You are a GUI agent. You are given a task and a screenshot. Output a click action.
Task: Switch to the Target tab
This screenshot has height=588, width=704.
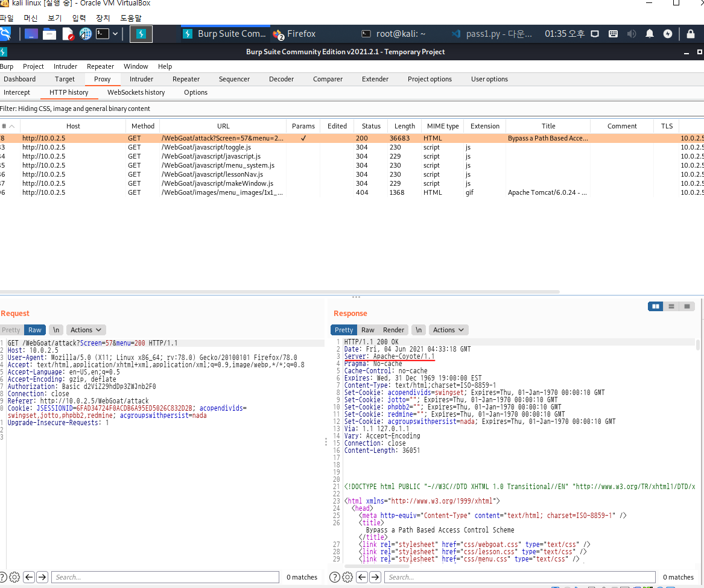click(65, 79)
